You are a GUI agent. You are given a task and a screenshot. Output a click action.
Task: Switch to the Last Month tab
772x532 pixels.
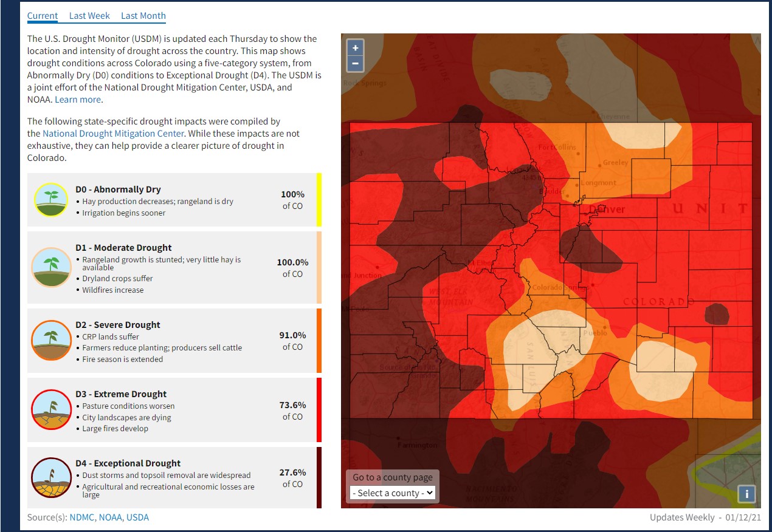[x=143, y=16]
